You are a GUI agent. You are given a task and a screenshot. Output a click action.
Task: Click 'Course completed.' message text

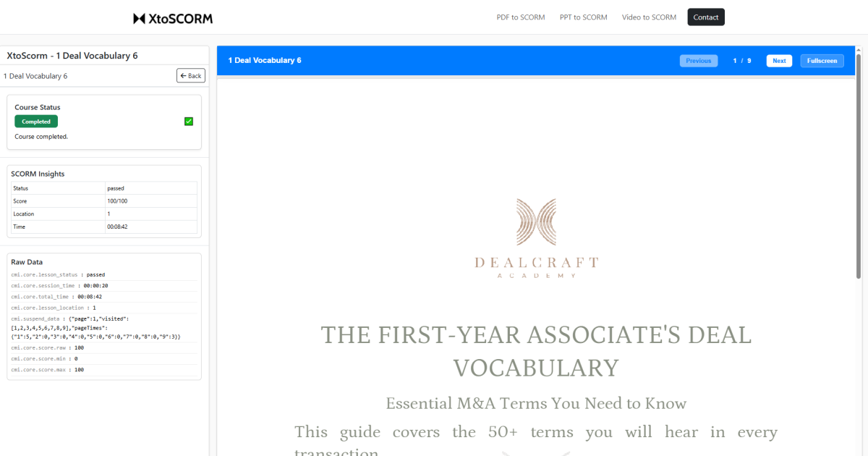tap(41, 136)
